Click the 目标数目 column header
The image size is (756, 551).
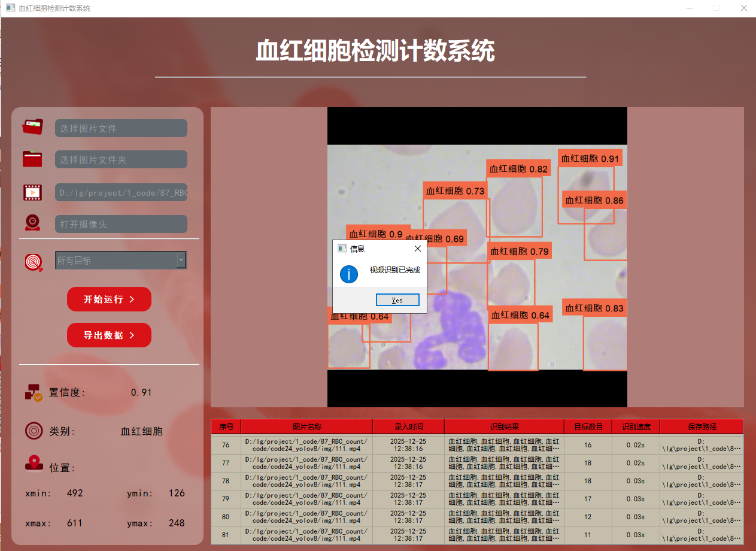pyautogui.click(x=588, y=427)
